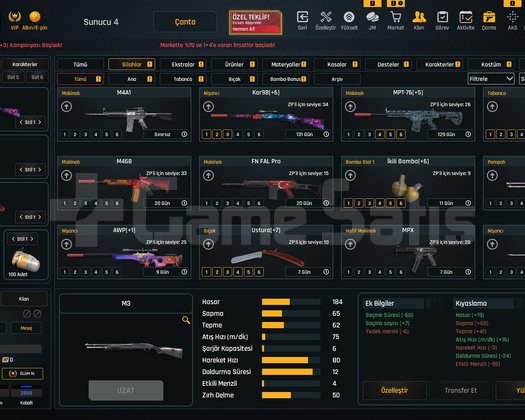525x420 pixels.
Task: Click the Transfer Et button
Action: pyautogui.click(x=461, y=391)
